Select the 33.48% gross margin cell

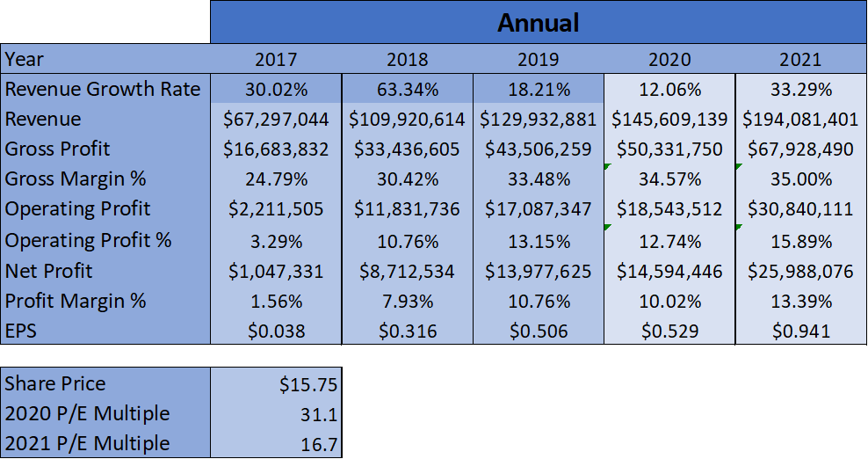[x=539, y=178]
